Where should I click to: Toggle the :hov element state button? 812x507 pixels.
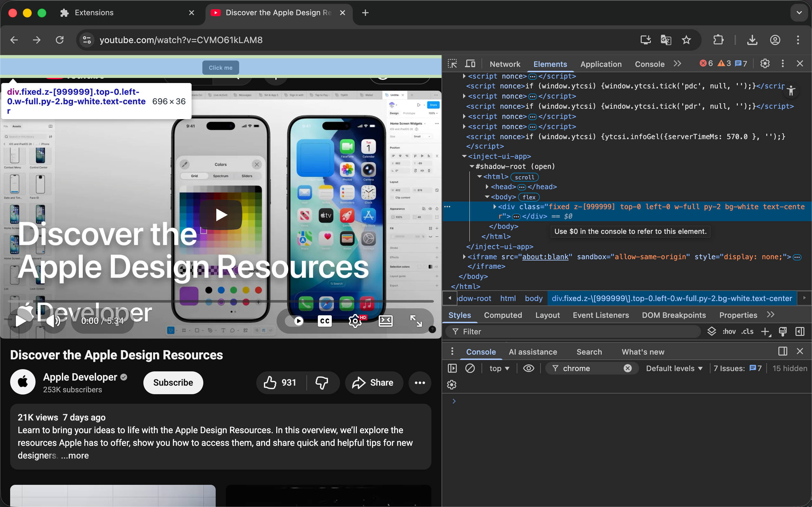[729, 332]
